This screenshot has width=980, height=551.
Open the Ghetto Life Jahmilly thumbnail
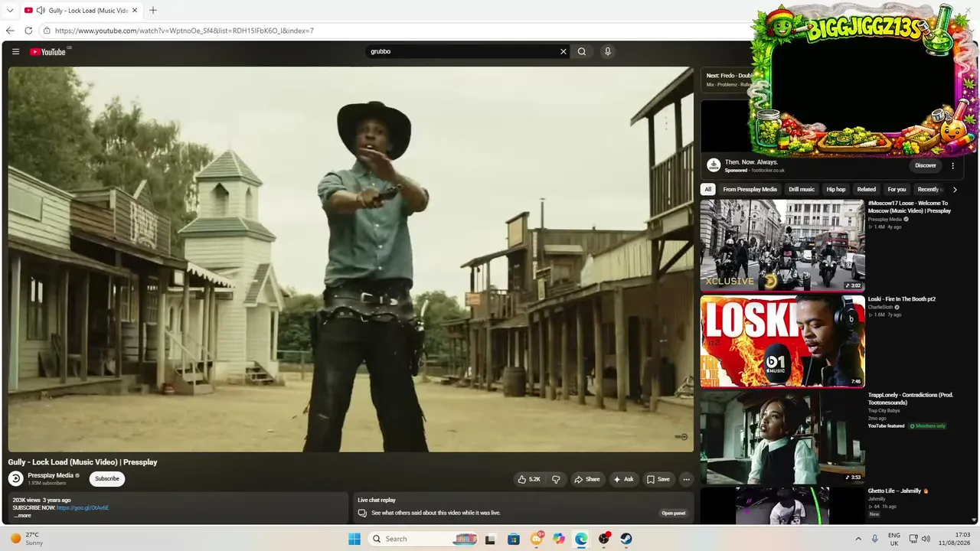tap(782, 506)
